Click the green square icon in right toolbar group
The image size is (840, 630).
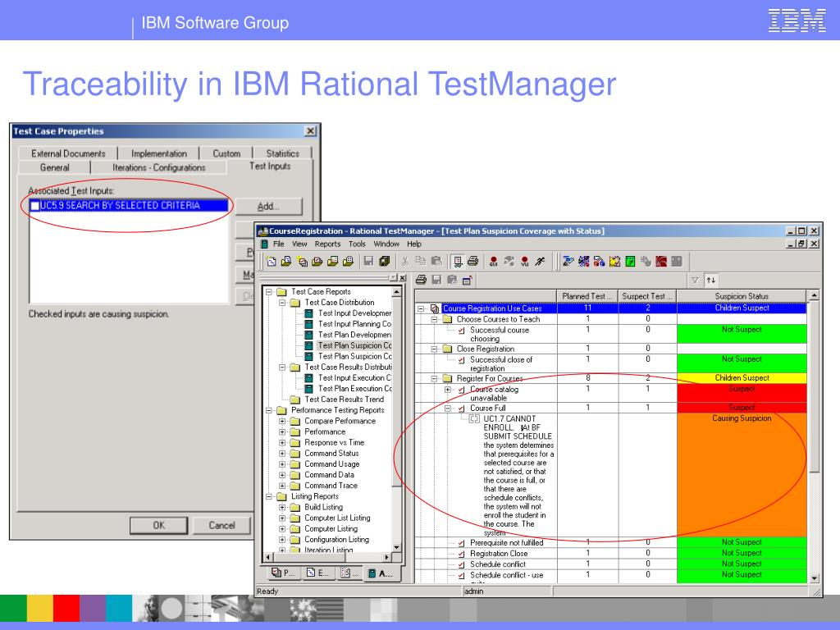pyautogui.click(x=630, y=261)
